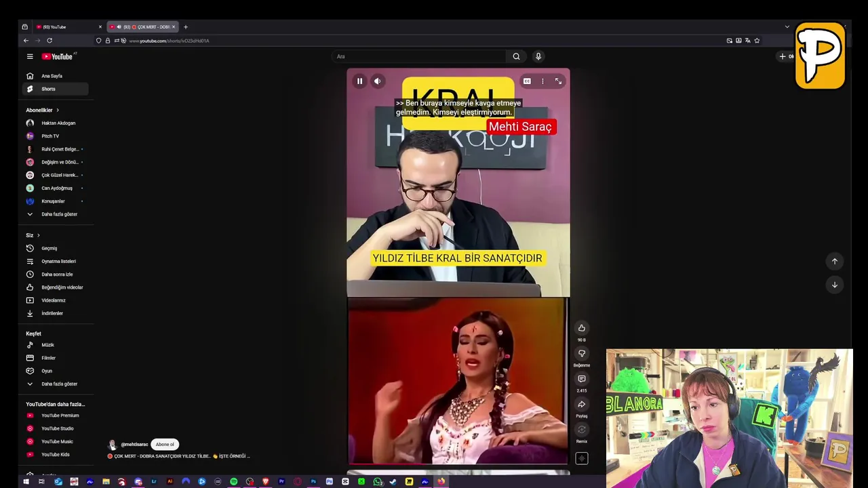Image resolution: width=868 pixels, height=488 pixels.
Task: Enter fullscreen for the Short
Action: 558,81
